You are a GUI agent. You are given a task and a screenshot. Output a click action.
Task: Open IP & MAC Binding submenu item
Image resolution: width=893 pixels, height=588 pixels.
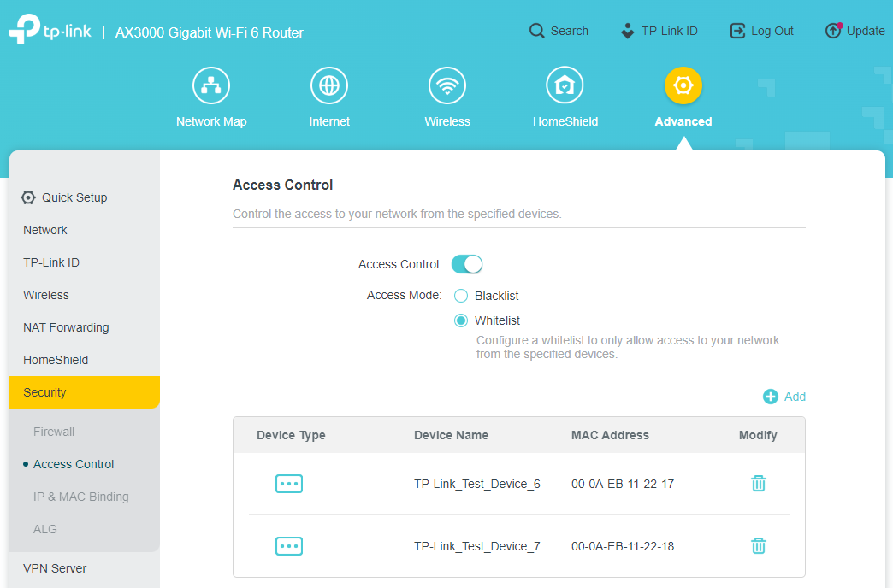80,497
